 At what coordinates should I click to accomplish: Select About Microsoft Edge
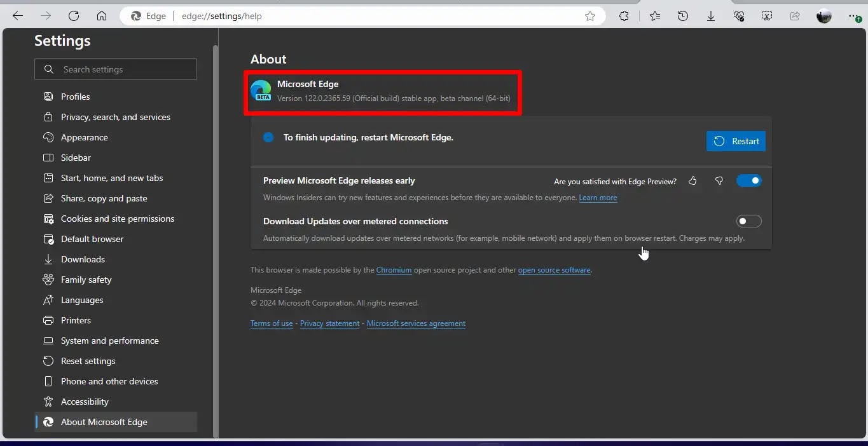coord(116,422)
